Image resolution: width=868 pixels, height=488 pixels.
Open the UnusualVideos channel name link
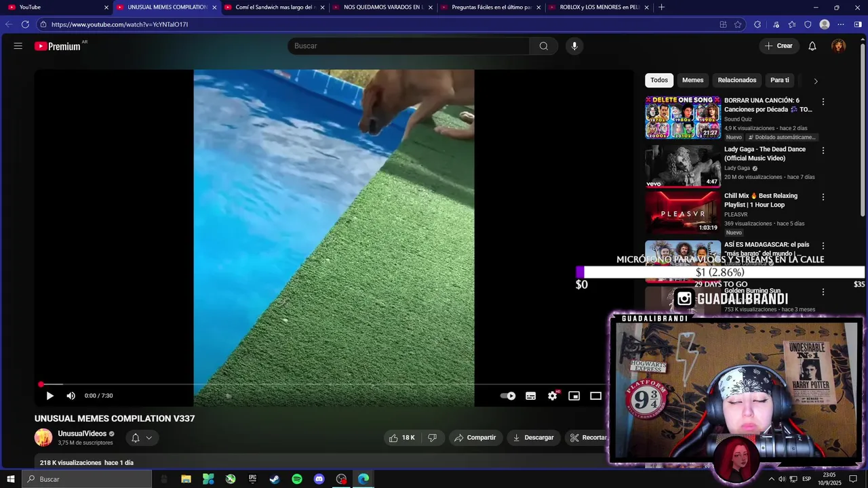[82, 434]
